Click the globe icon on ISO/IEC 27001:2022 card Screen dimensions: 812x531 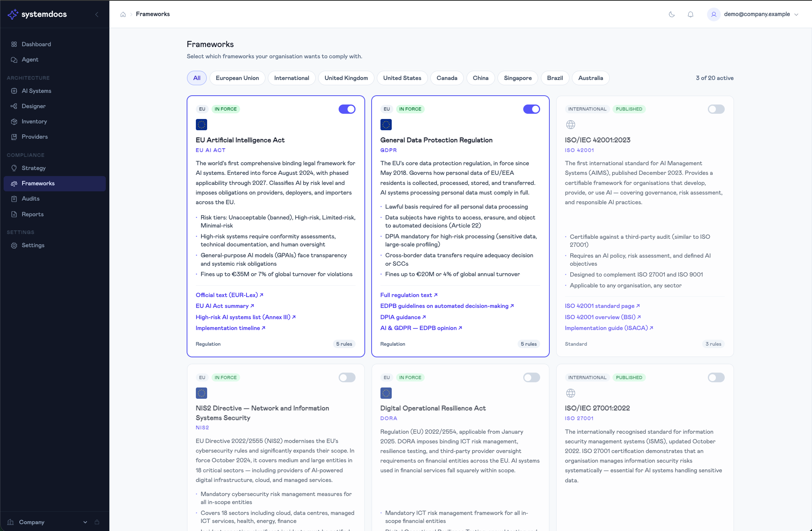pyautogui.click(x=571, y=393)
